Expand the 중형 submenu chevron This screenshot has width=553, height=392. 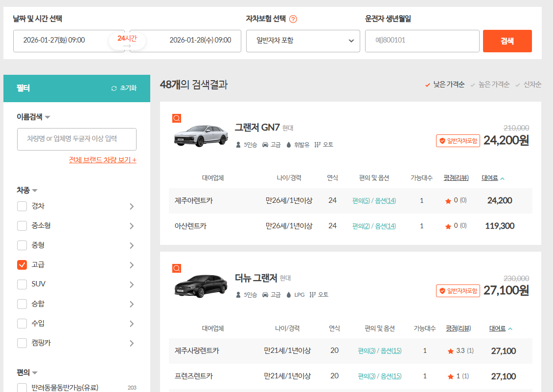[132, 245]
